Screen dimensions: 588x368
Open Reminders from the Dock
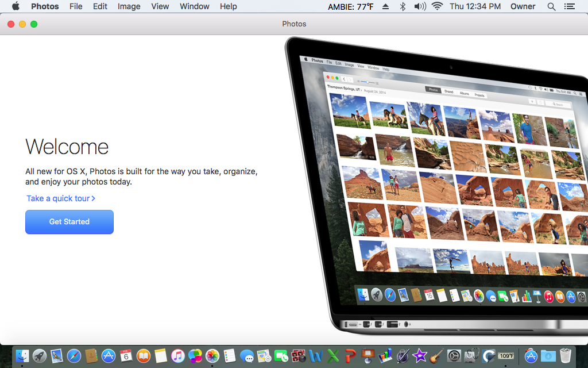coord(230,355)
